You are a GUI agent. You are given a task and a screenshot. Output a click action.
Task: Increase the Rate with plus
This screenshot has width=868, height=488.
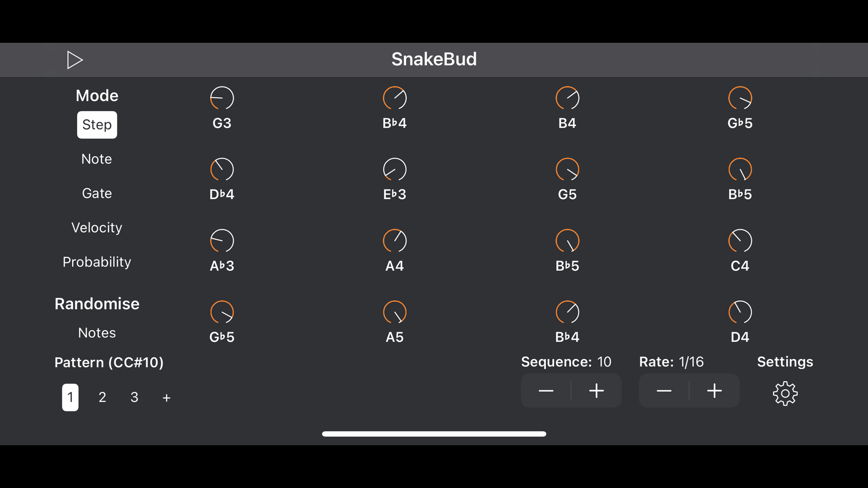(x=714, y=391)
